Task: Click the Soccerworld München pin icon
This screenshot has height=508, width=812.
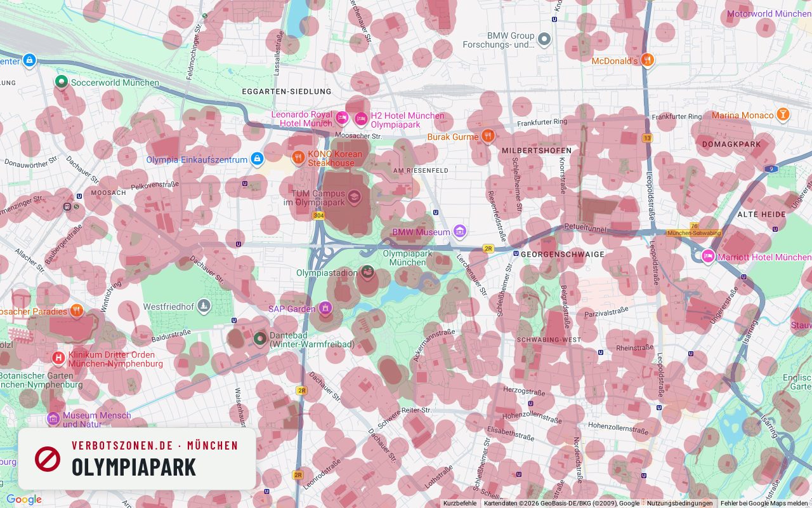Action: click(x=62, y=82)
